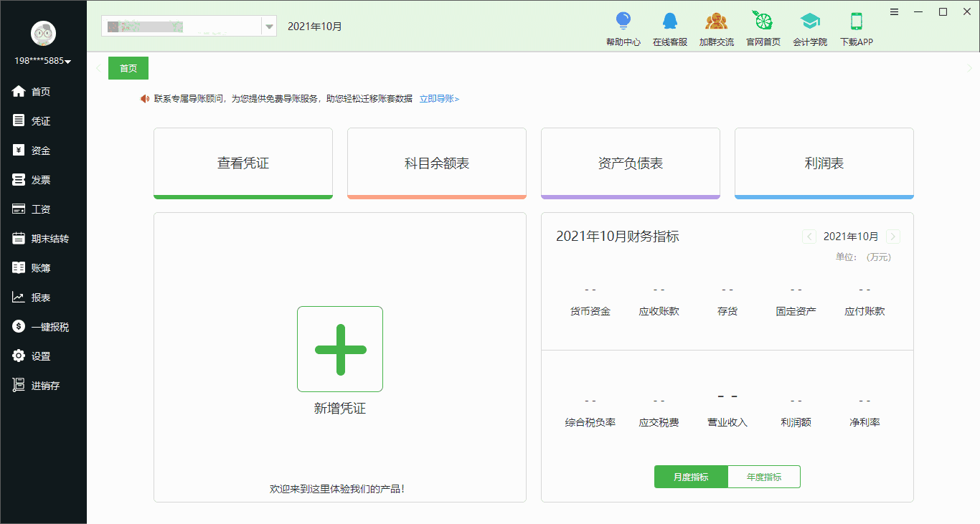The image size is (980, 524).
Task: Open the hamburger menu at top right
Action: tap(893, 11)
